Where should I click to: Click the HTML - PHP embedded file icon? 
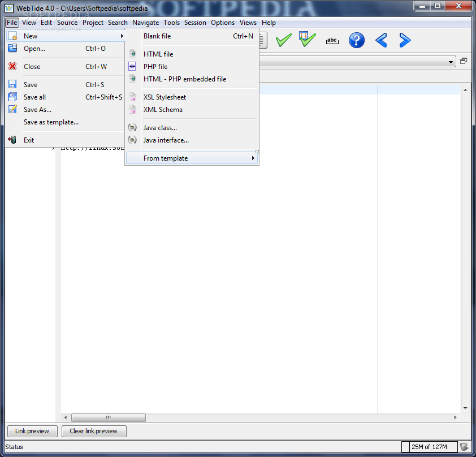tap(132, 79)
